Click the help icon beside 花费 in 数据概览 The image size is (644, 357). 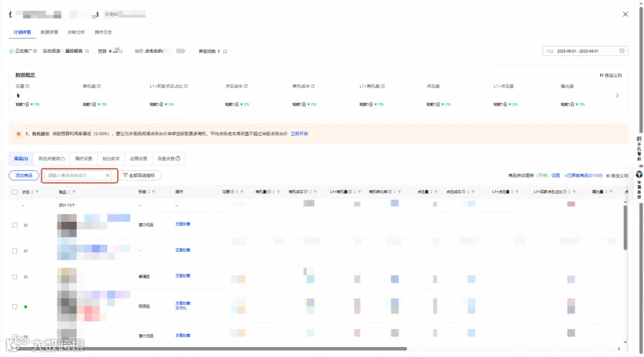[27, 87]
